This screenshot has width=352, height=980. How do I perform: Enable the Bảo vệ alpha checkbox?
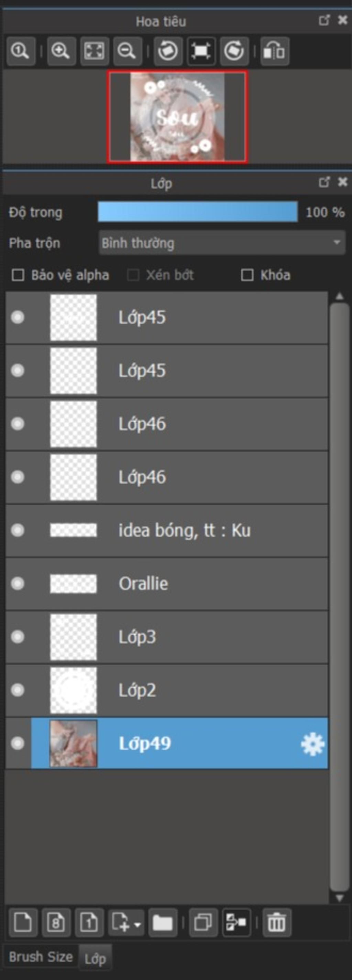[x=18, y=275]
